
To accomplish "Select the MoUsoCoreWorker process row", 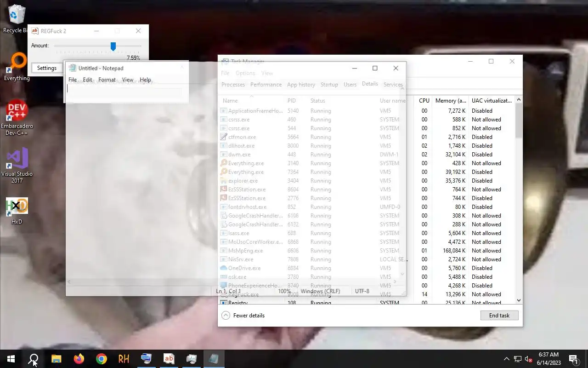I will click(367, 242).
